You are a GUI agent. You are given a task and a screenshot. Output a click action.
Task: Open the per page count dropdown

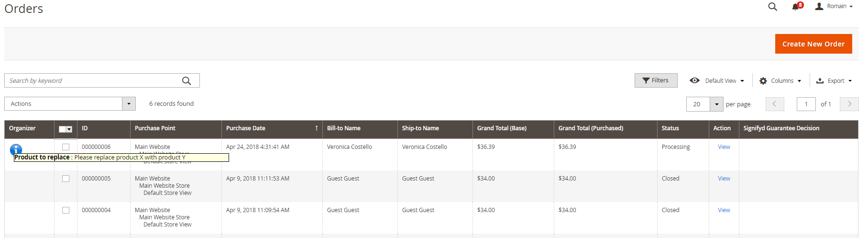click(x=704, y=104)
